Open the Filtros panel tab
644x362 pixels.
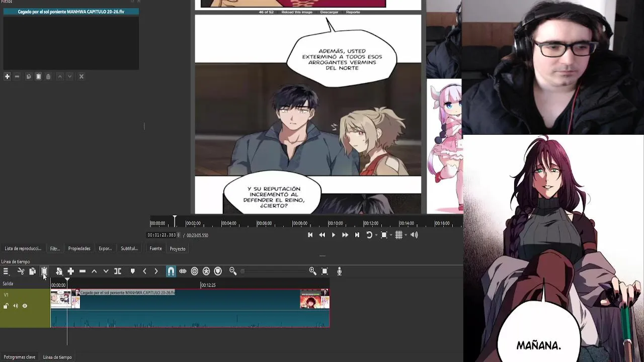(55, 248)
